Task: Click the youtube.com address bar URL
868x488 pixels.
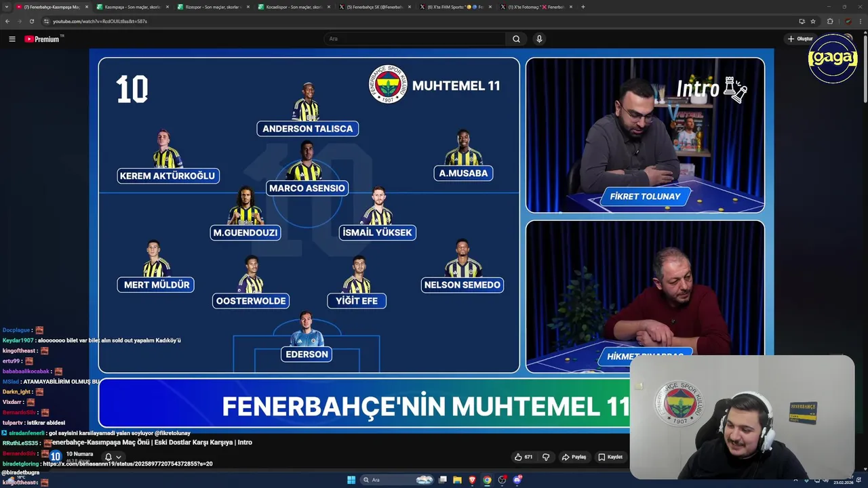Action: point(100,21)
